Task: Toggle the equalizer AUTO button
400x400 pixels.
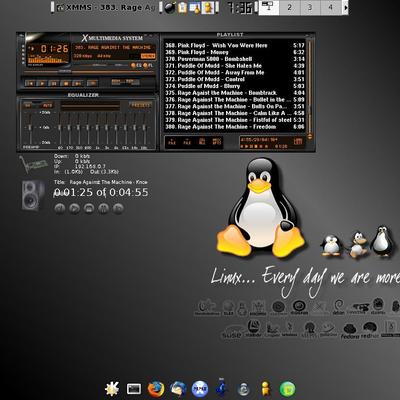Action: coord(47,106)
